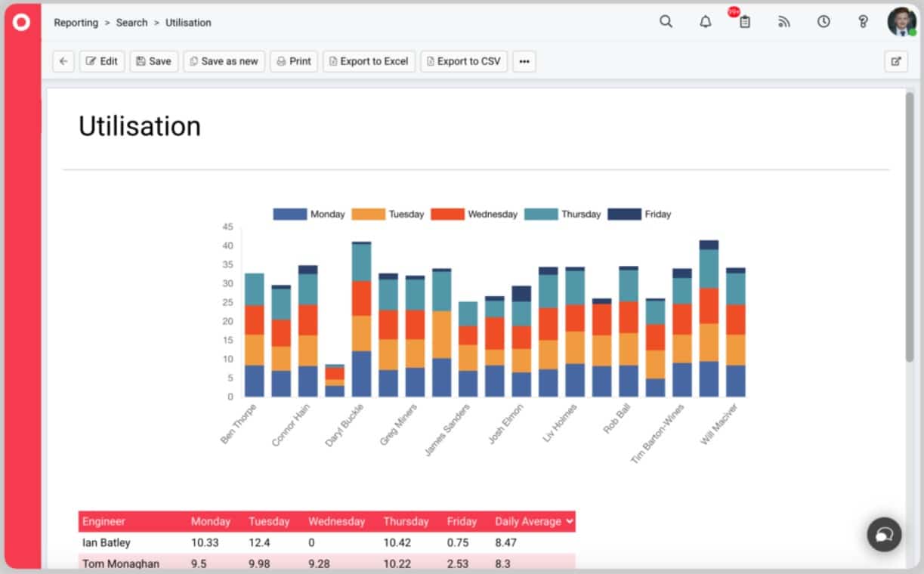Open report in new window icon
Viewport: 924px width, 574px height.
896,61
